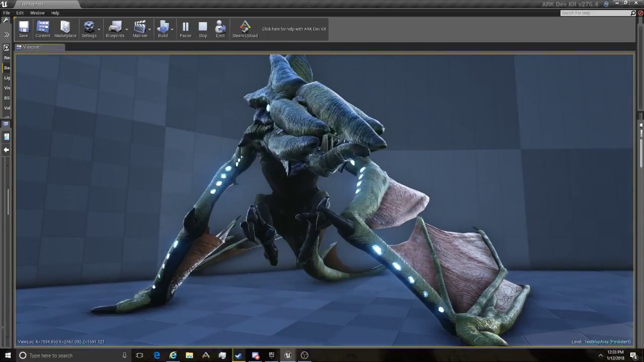Screen dimensions: 644x362
Task: Open the Marketplace
Action: (x=65, y=29)
